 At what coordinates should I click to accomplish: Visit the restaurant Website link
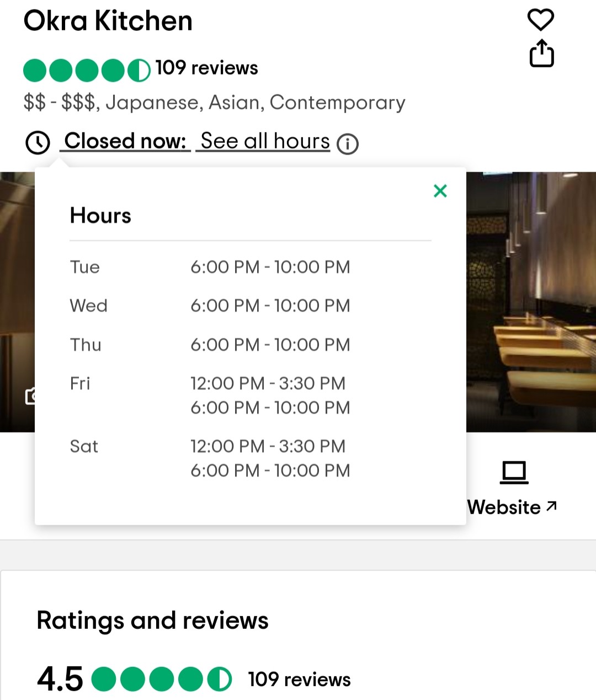(512, 507)
